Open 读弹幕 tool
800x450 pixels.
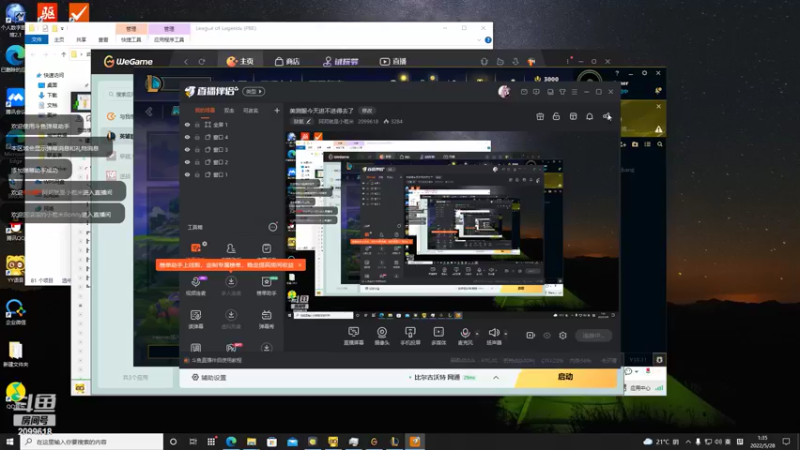(x=196, y=319)
